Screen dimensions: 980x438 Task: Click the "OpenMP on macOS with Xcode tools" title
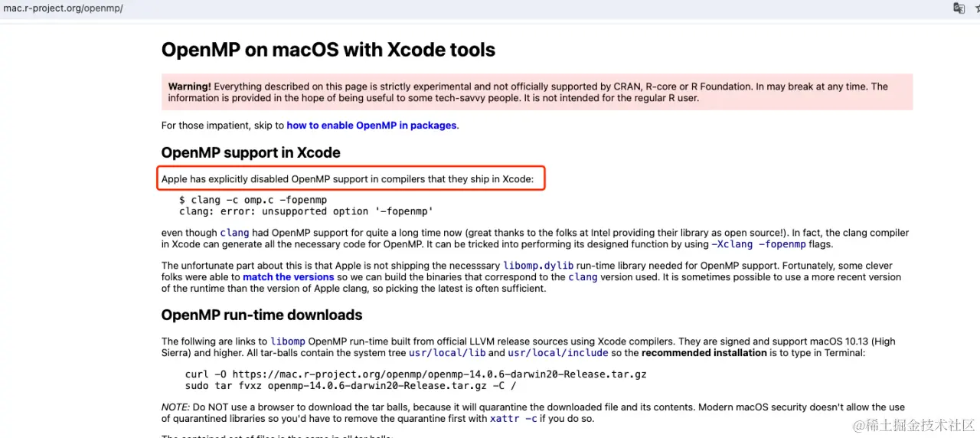click(x=328, y=50)
